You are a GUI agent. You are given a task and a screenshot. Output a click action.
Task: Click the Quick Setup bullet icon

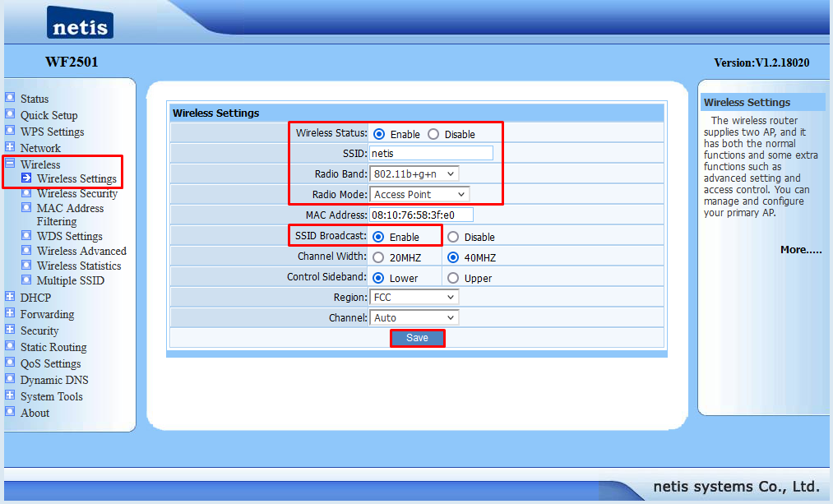coord(10,114)
